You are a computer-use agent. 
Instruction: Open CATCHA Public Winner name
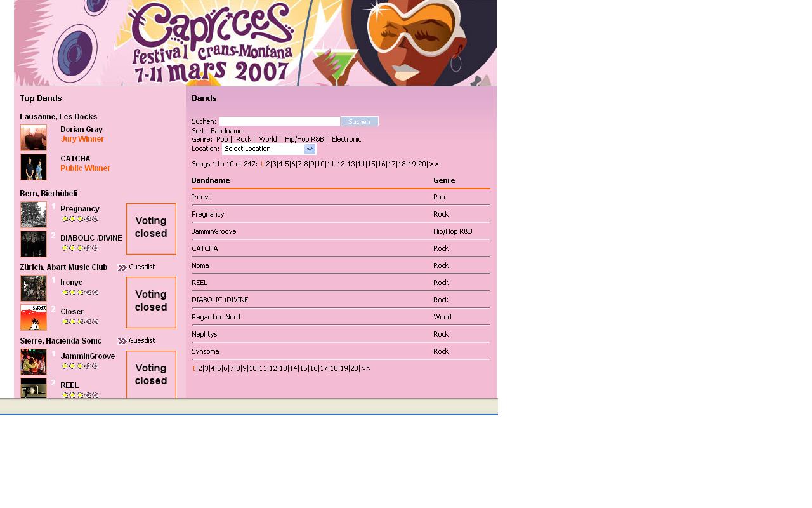[75, 159]
